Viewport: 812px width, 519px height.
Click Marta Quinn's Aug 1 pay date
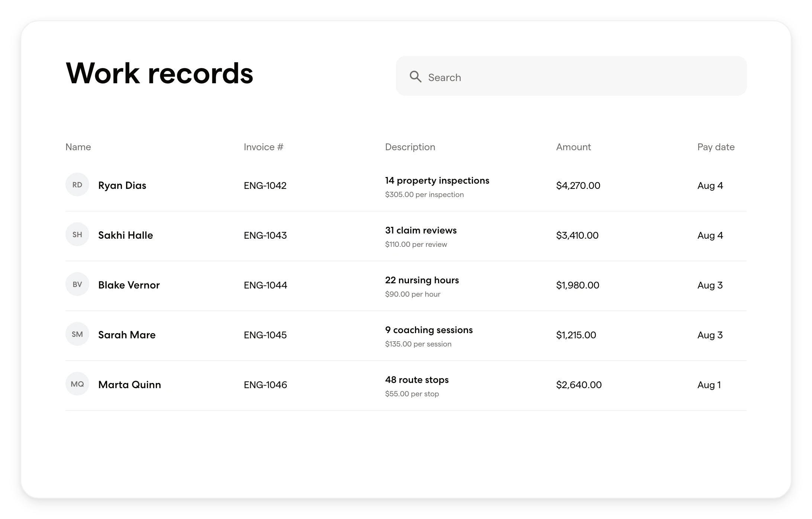coord(709,385)
